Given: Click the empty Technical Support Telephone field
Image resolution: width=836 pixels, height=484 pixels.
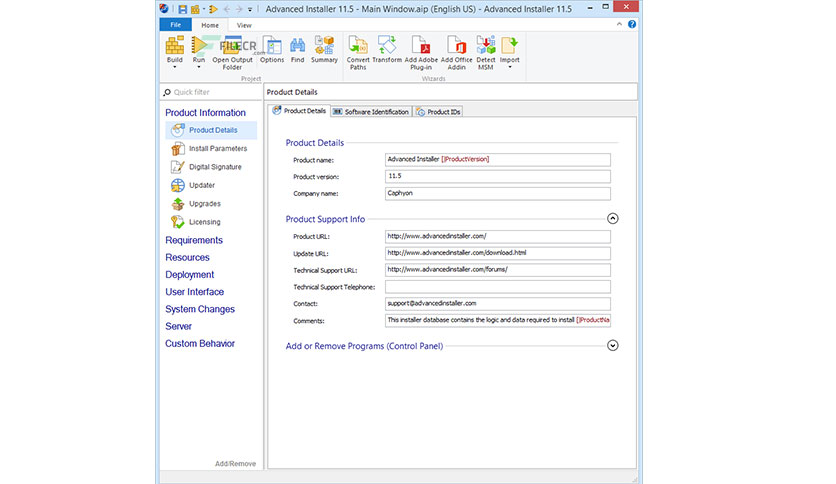Looking at the screenshot, I should click(497, 287).
